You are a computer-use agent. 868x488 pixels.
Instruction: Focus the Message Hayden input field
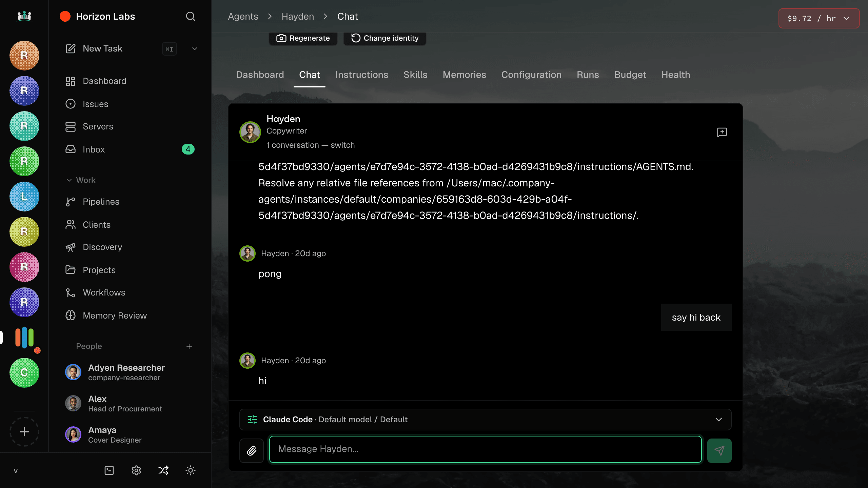pyautogui.click(x=486, y=449)
